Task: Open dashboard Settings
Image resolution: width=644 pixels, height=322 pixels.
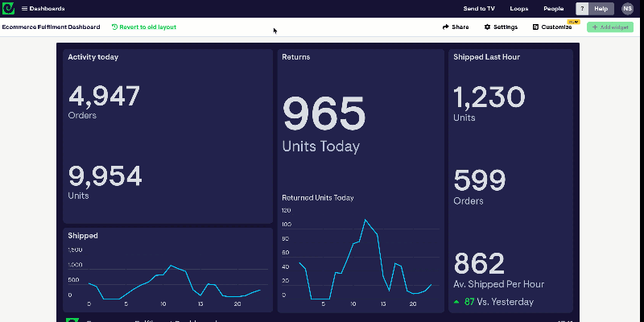Action: pyautogui.click(x=501, y=27)
